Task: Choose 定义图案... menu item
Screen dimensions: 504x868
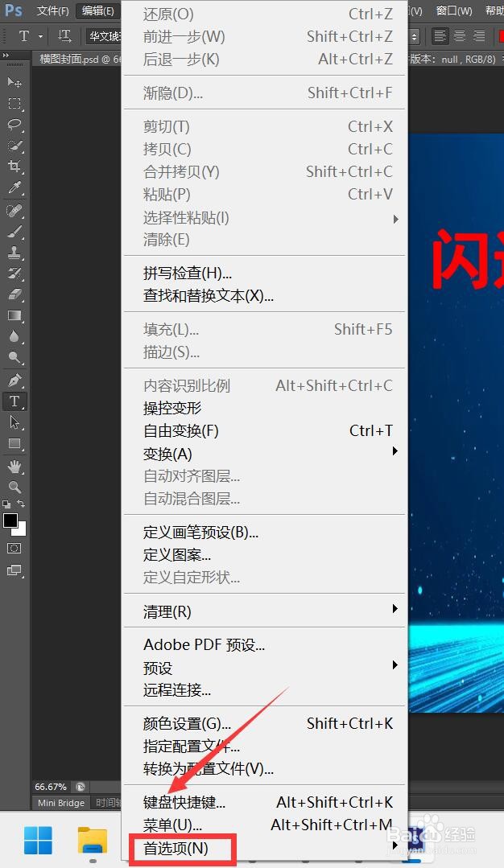Action: click(265, 555)
